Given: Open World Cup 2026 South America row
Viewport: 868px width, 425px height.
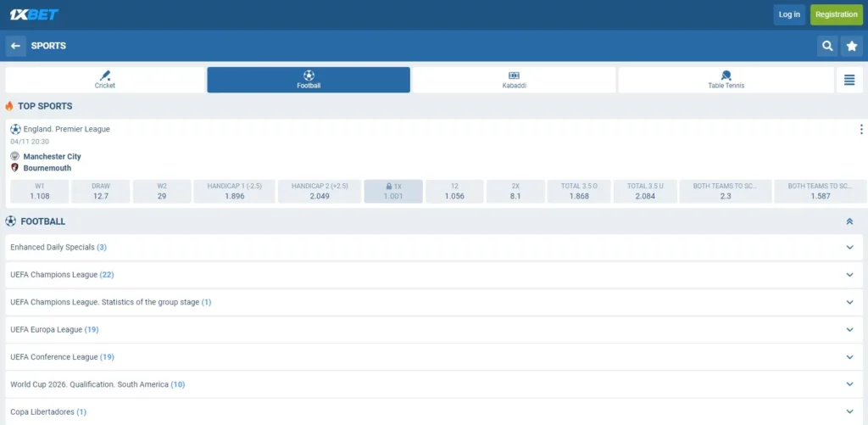Looking at the screenshot, I should [x=434, y=384].
